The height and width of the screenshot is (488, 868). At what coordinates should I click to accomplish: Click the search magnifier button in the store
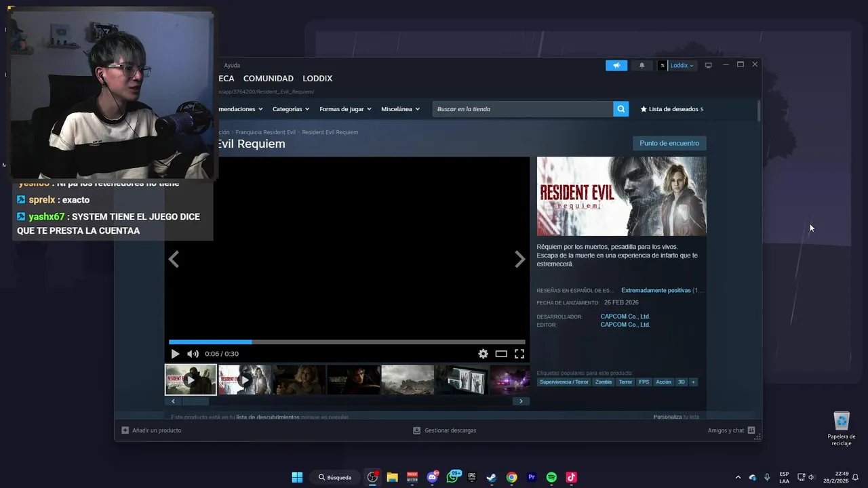(620, 109)
